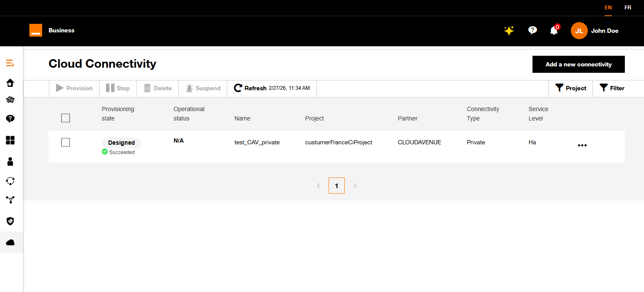Switch language to FR

click(628, 8)
